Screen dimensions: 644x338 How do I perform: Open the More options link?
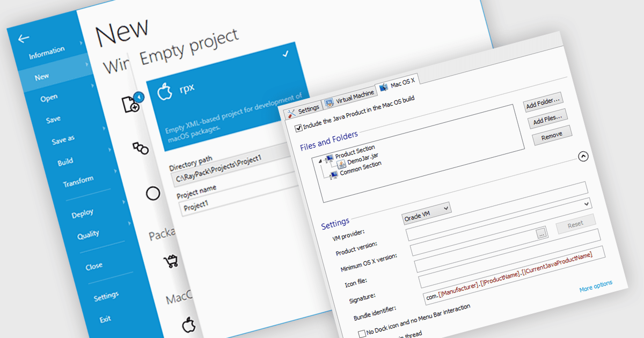pyautogui.click(x=596, y=286)
